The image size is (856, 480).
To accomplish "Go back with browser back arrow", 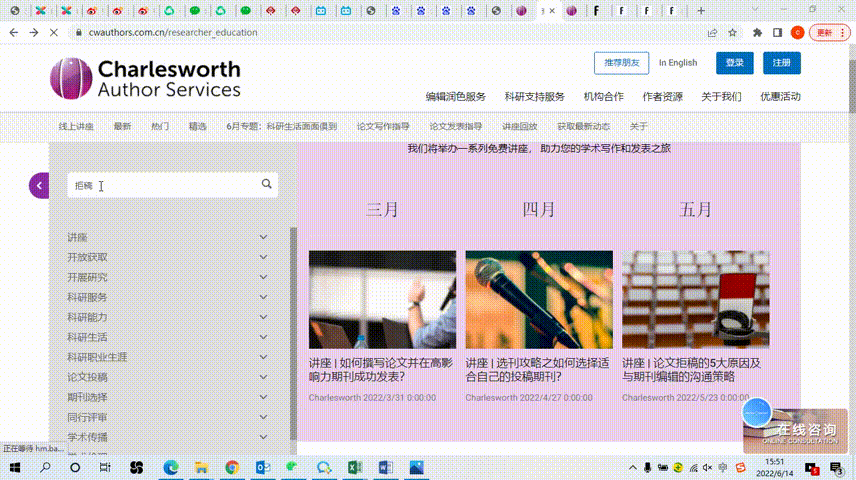I will pos(14,33).
